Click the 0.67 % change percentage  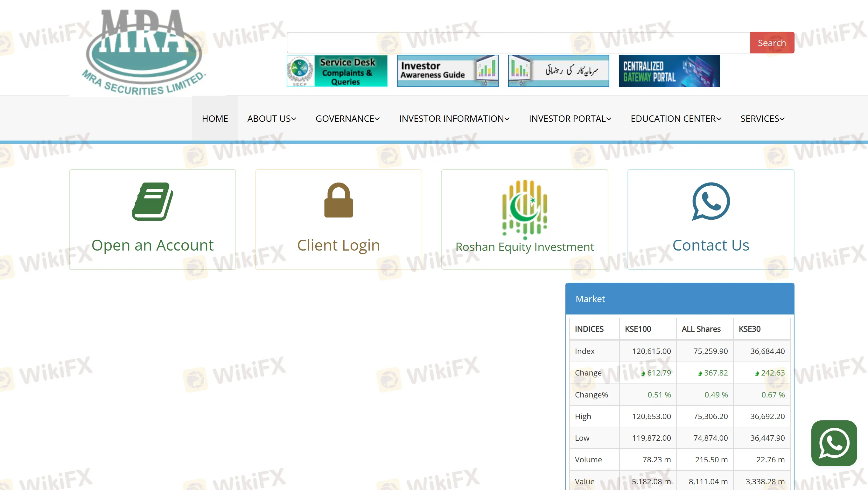[x=773, y=395]
